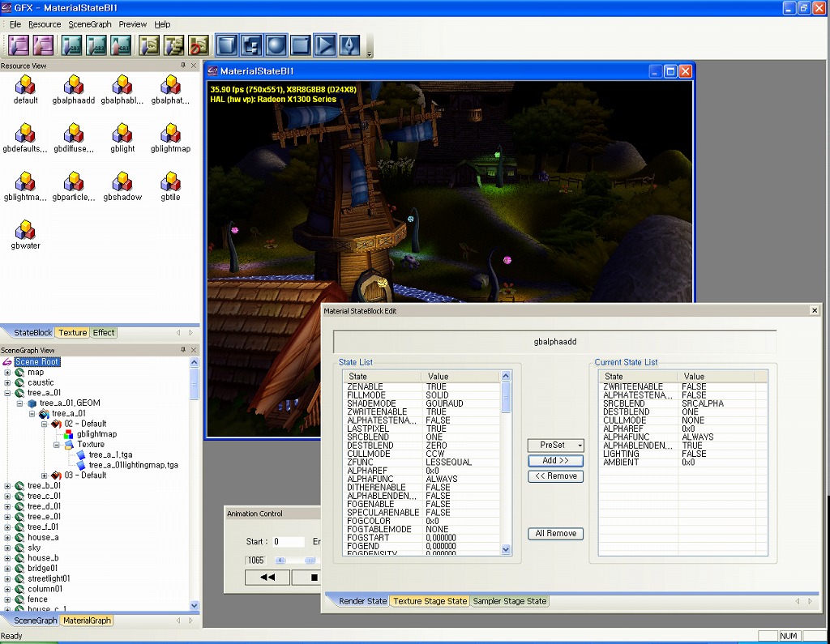Switch to the MaterialGraph tab
Image resolution: width=830 pixels, height=644 pixels.
(87, 621)
